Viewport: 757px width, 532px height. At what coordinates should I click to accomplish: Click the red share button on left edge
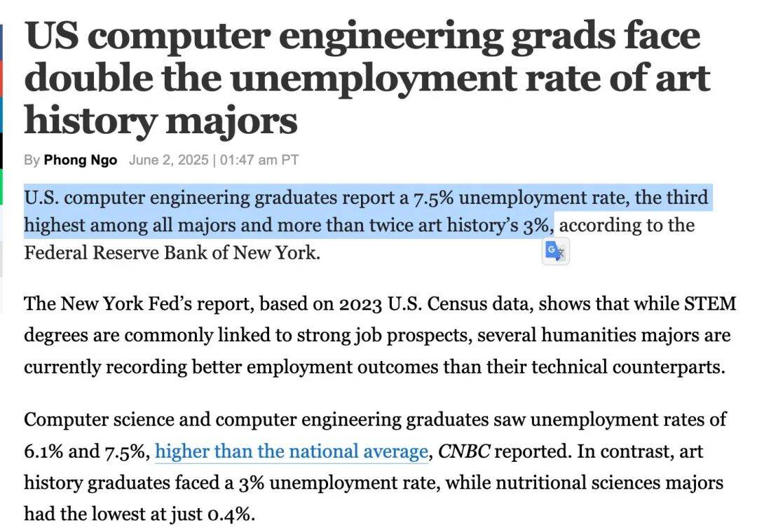(x=1, y=79)
